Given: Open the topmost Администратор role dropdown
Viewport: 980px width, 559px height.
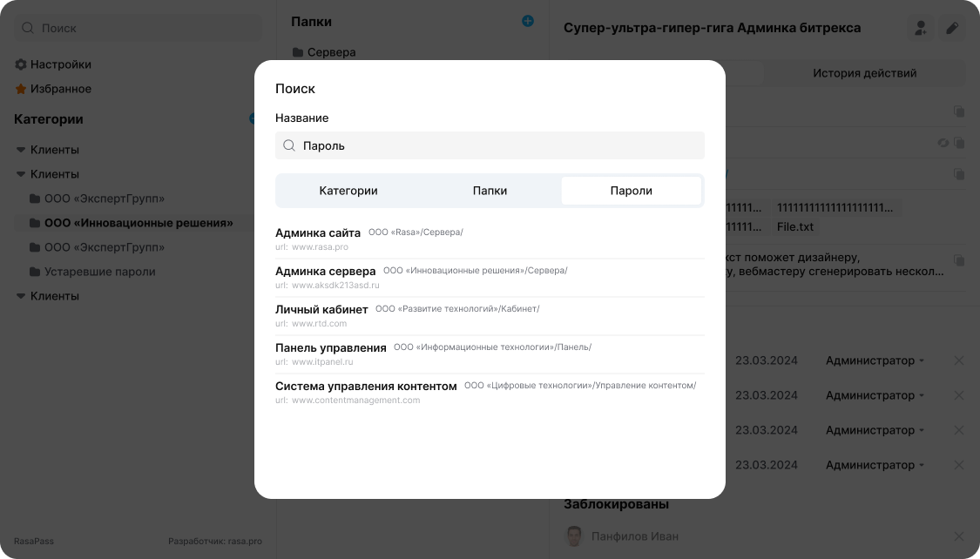Looking at the screenshot, I should [875, 360].
